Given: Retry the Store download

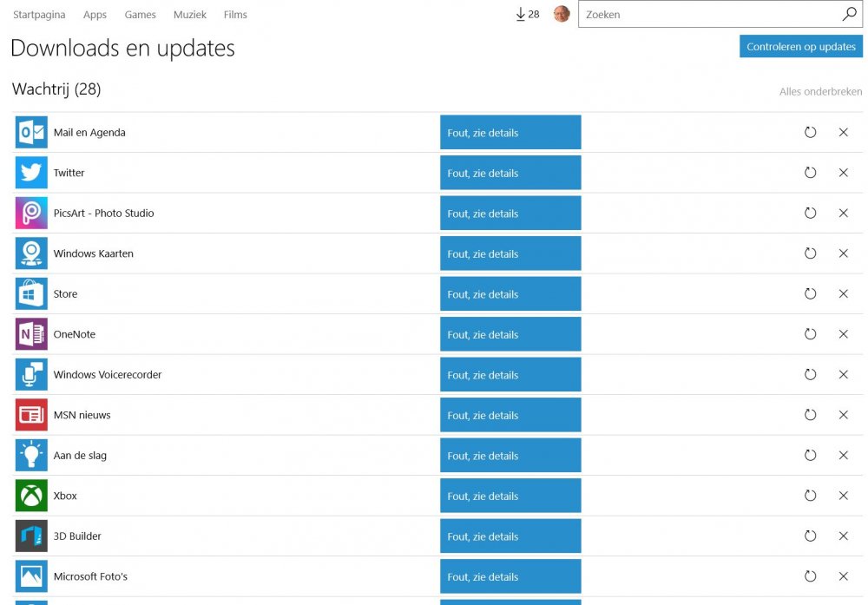Looking at the screenshot, I should [811, 294].
